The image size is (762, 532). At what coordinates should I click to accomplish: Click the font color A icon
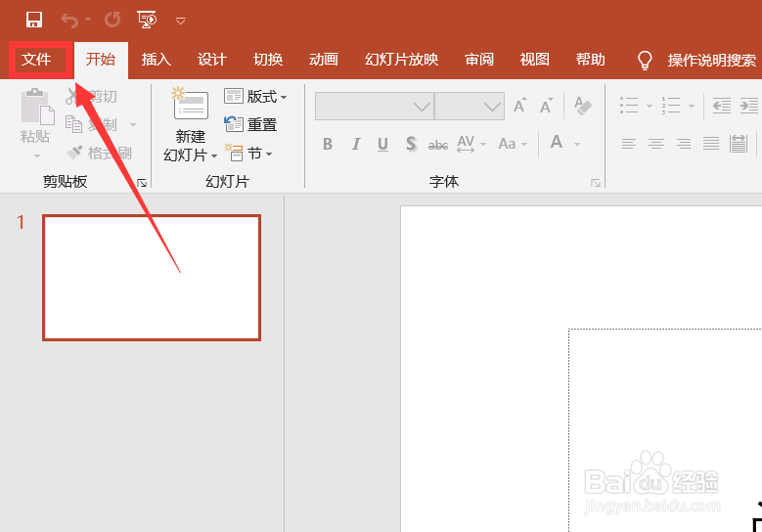[x=557, y=143]
